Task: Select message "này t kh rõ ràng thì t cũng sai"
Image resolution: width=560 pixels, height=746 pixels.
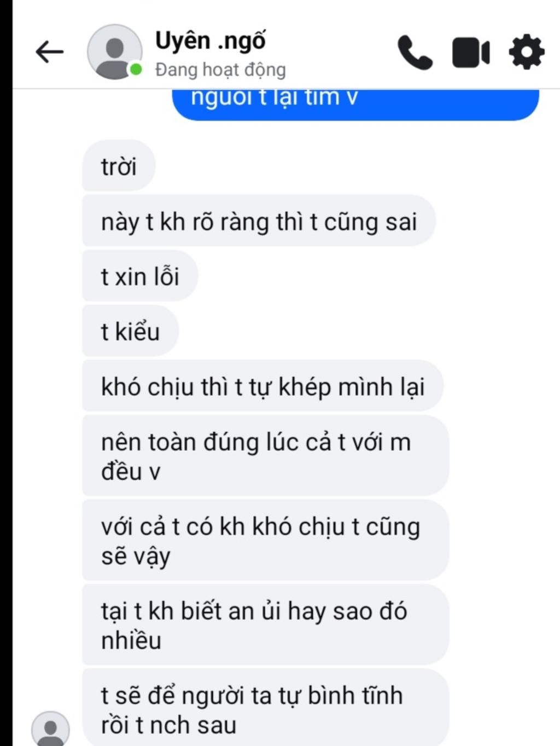Action: click(259, 221)
